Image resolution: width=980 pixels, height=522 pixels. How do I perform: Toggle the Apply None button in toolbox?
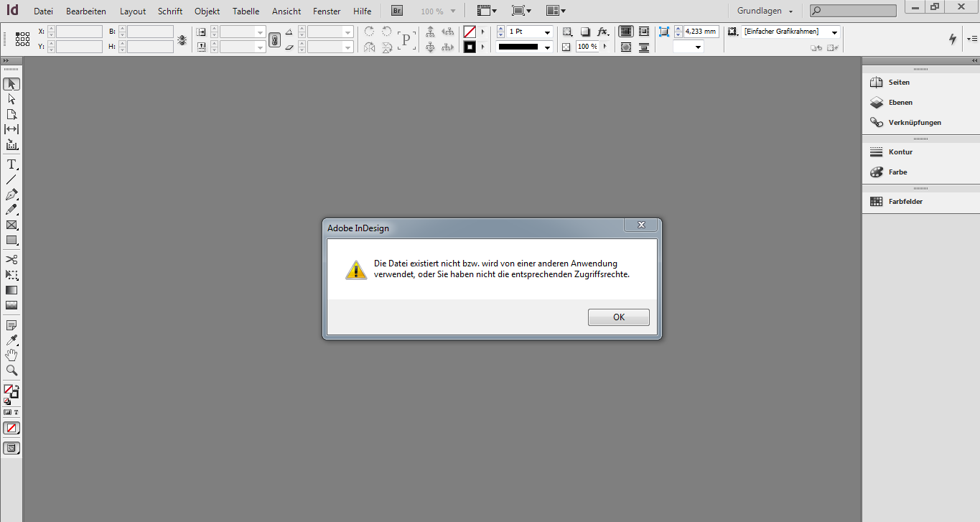11,428
